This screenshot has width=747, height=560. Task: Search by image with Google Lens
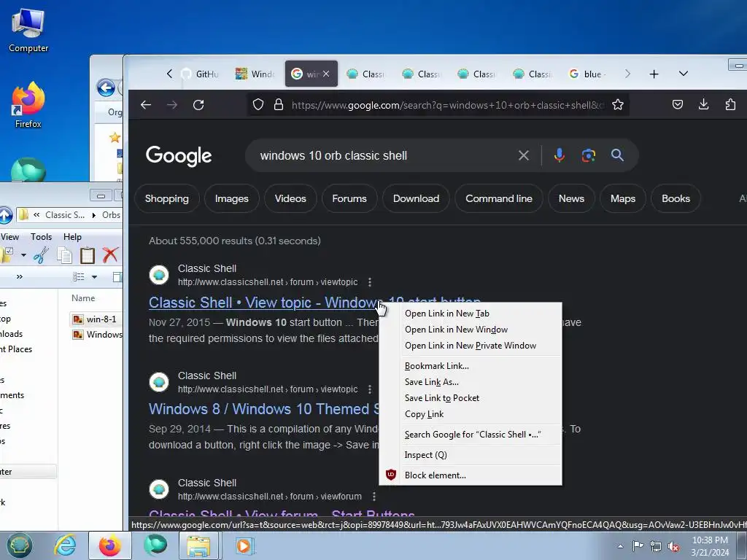589,155
